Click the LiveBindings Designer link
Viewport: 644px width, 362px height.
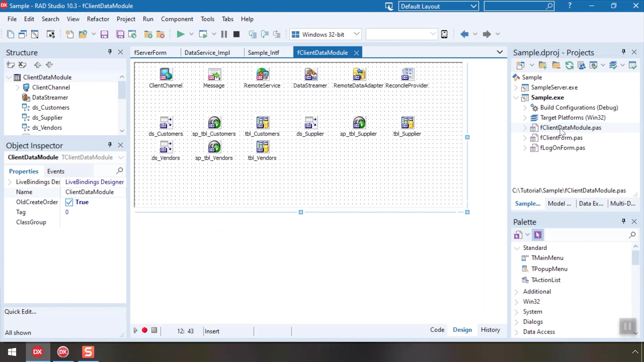pos(95,182)
